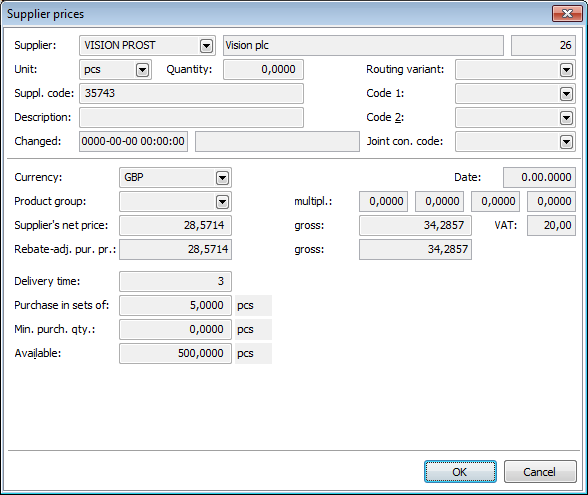Expand the Code 1 dropdown
Screen dimensions: 588x495
(566, 94)
